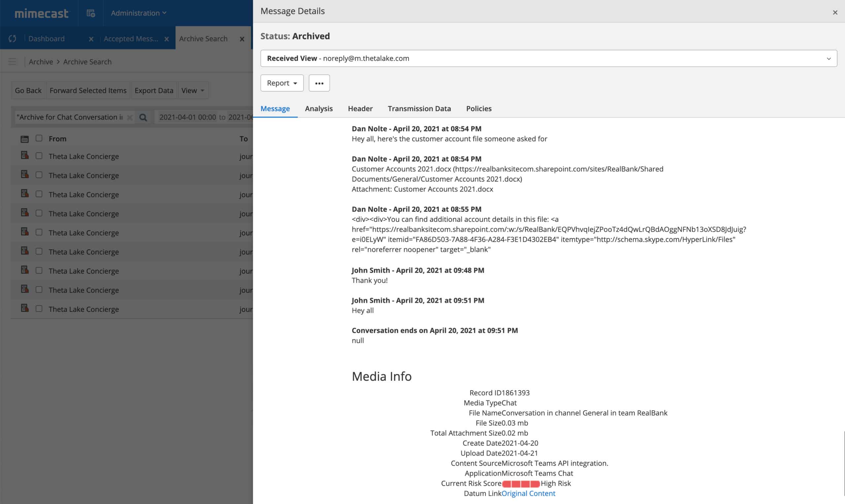The height and width of the screenshot is (504, 845).
Task: Toggle the select-all checkbox in header
Action: [x=39, y=138]
